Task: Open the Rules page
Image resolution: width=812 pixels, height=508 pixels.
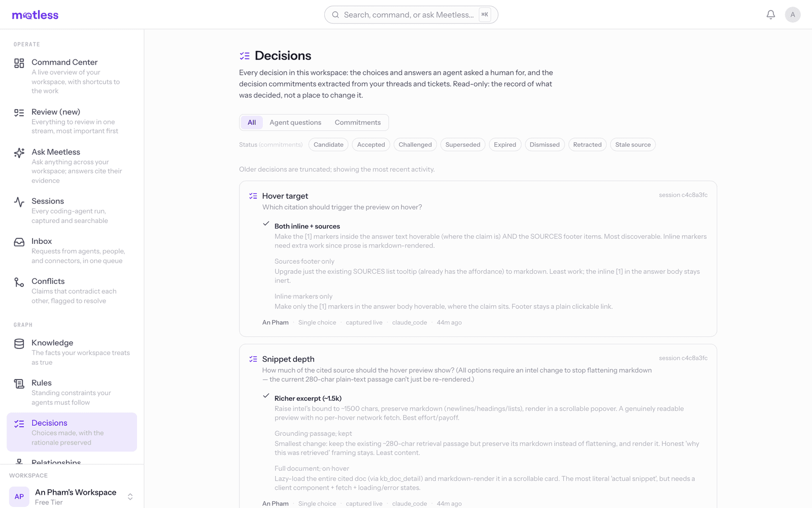Action: coord(72,392)
